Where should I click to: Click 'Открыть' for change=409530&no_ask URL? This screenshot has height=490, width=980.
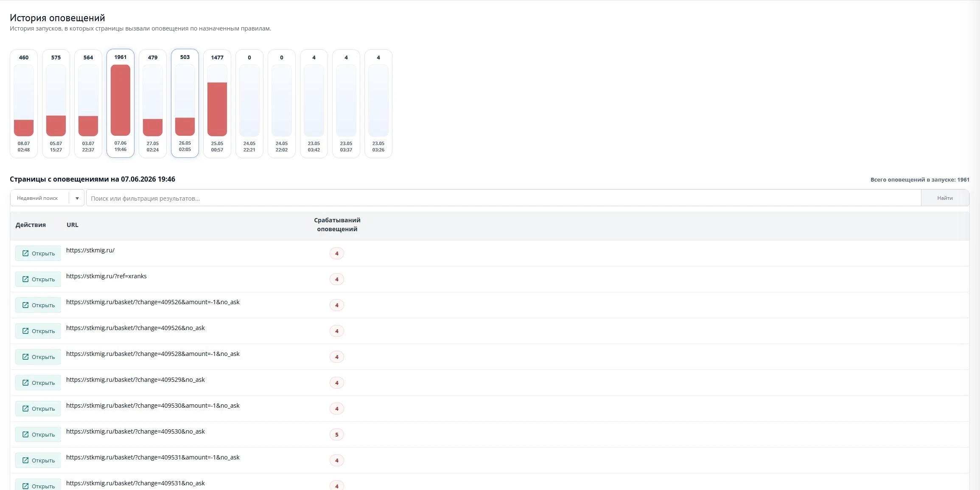(38, 434)
